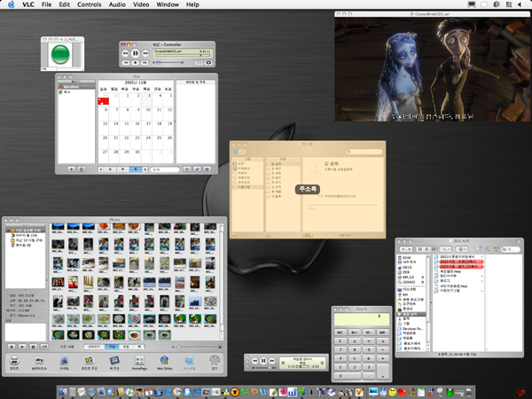Click the HomePage icon in iPhoto toolbar
The width and height of the screenshot is (532, 399).
click(x=139, y=362)
